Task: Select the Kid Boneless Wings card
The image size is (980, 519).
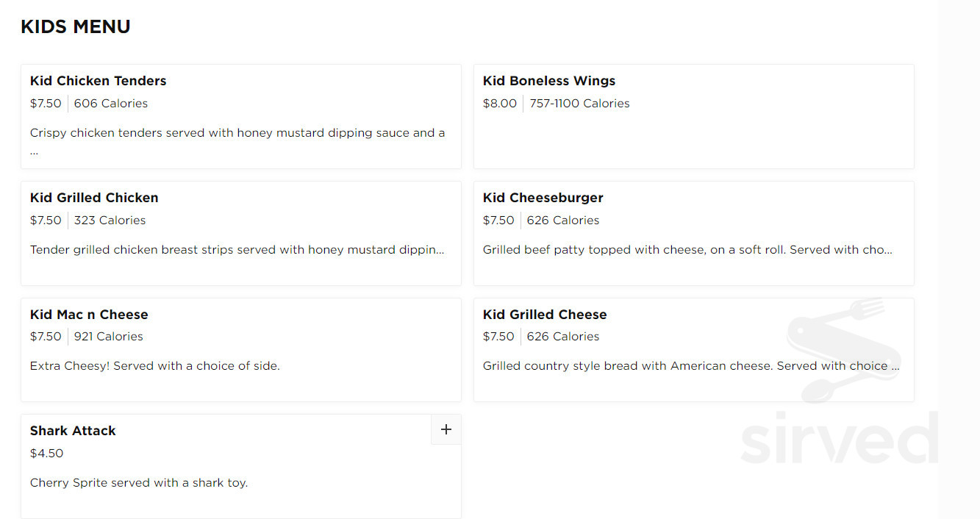Action: point(693,116)
